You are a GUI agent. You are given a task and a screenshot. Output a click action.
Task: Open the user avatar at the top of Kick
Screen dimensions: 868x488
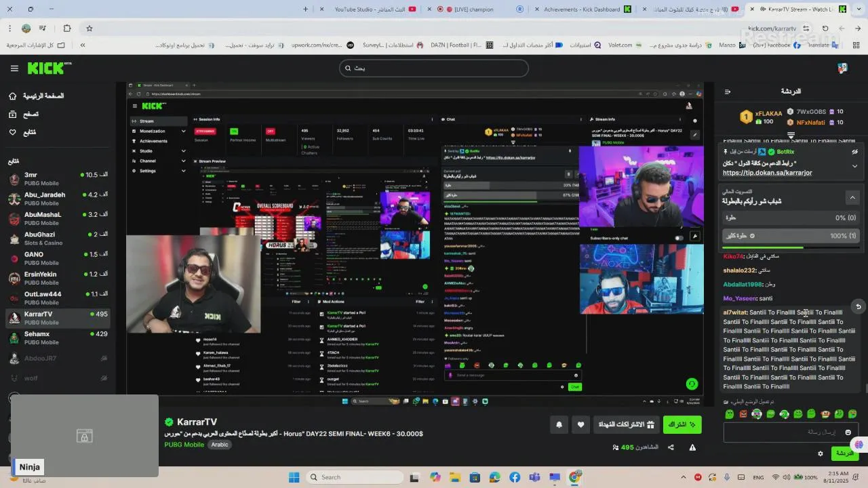point(842,68)
